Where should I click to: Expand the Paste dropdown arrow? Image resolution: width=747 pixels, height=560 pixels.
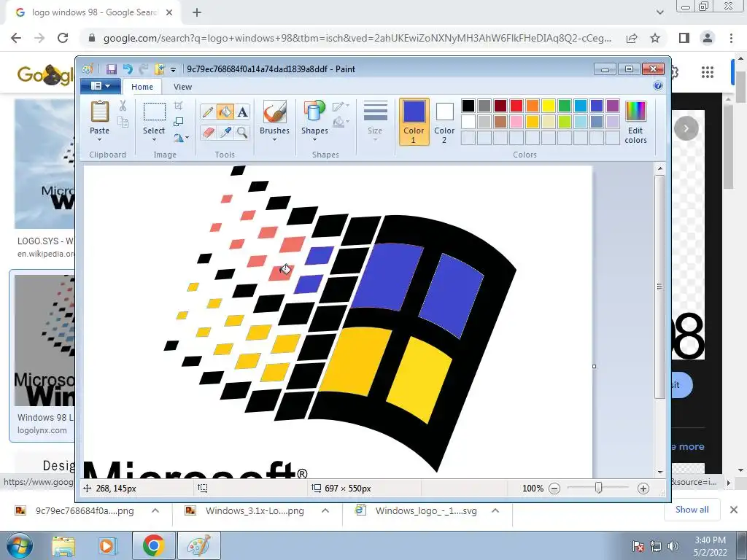click(x=99, y=140)
